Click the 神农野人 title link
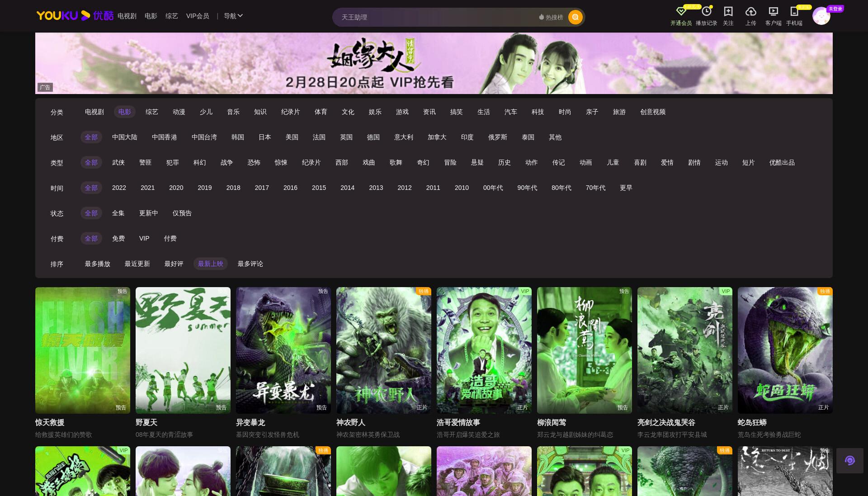The width and height of the screenshot is (868, 496). (351, 422)
